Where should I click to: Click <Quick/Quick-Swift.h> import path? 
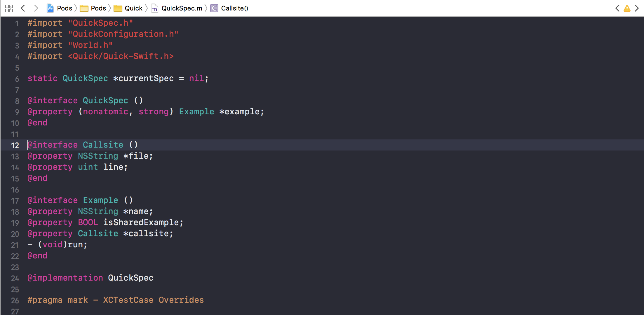[121, 56]
